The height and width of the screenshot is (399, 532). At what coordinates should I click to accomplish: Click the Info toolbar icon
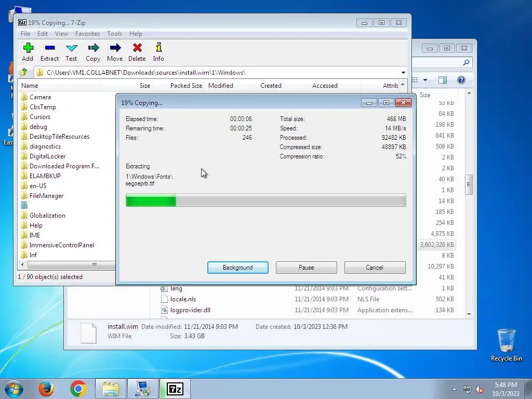click(x=158, y=47)
